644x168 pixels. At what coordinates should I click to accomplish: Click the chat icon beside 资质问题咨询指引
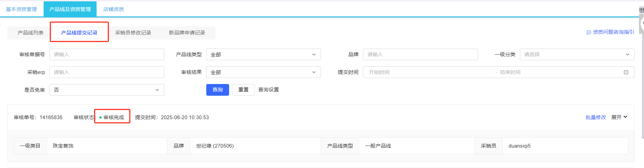(588, 32)
